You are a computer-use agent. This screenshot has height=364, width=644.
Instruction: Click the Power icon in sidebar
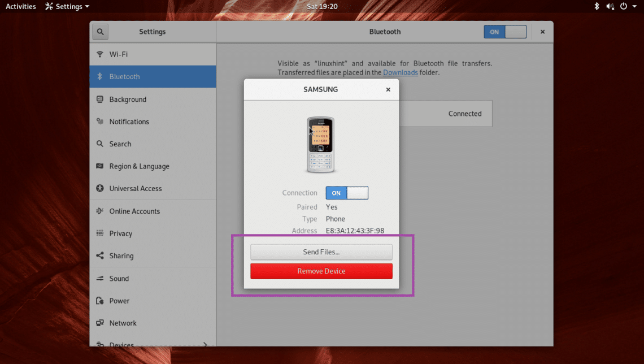100,301
